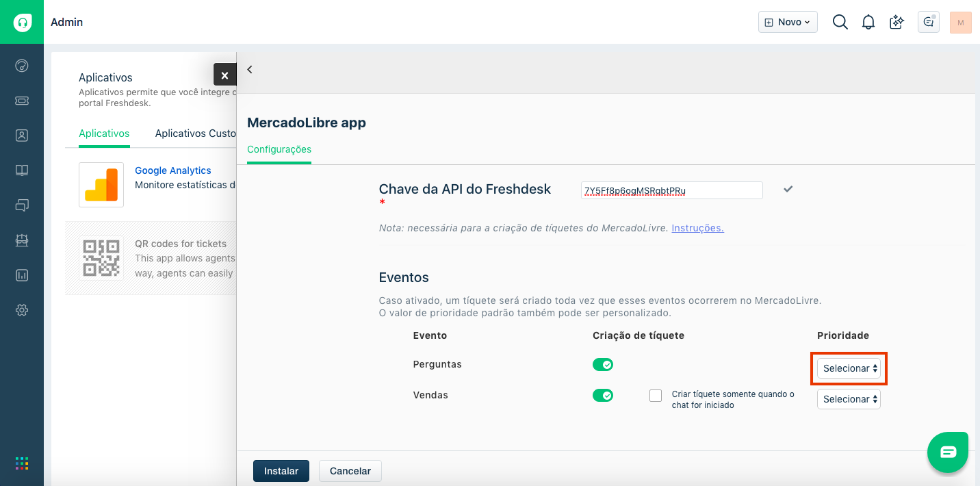Click the Vendas event label
This screenshot has width=980, height=486.
point(430,395)
